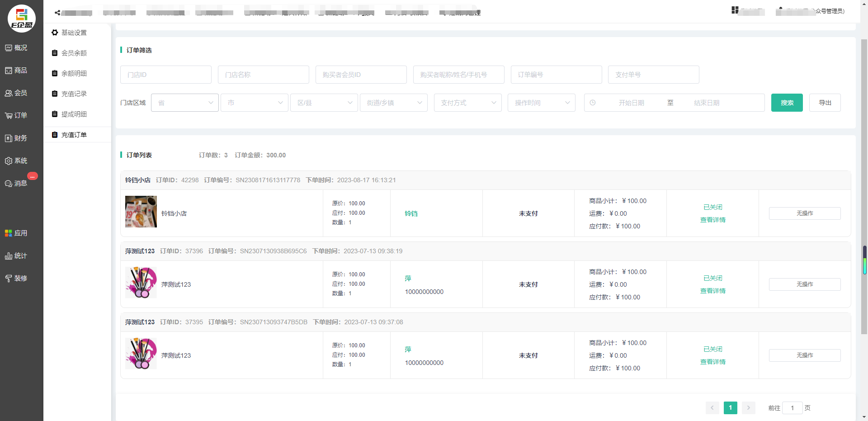Expand the 支付方式 payment method dropdown
Screen dimensions: 868x421
(x=467, y=103)
